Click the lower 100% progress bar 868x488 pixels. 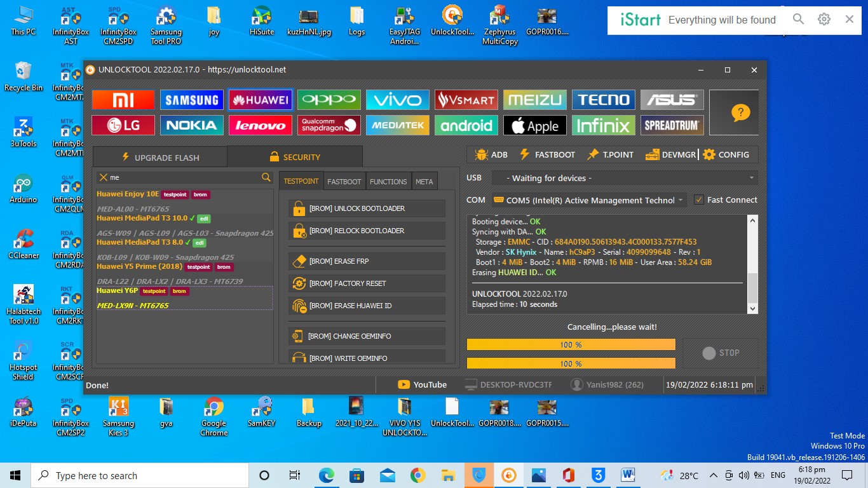(571, 363)
